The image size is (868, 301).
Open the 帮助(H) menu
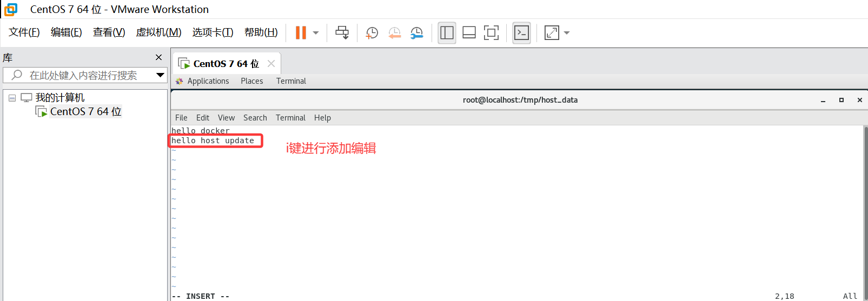click(x=261, y=32)
